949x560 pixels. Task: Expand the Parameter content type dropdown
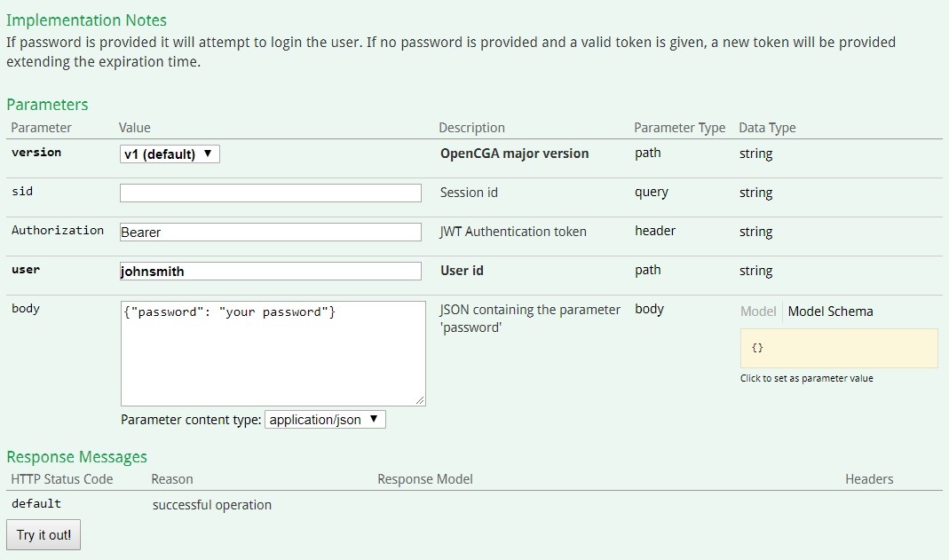point(325,419)
